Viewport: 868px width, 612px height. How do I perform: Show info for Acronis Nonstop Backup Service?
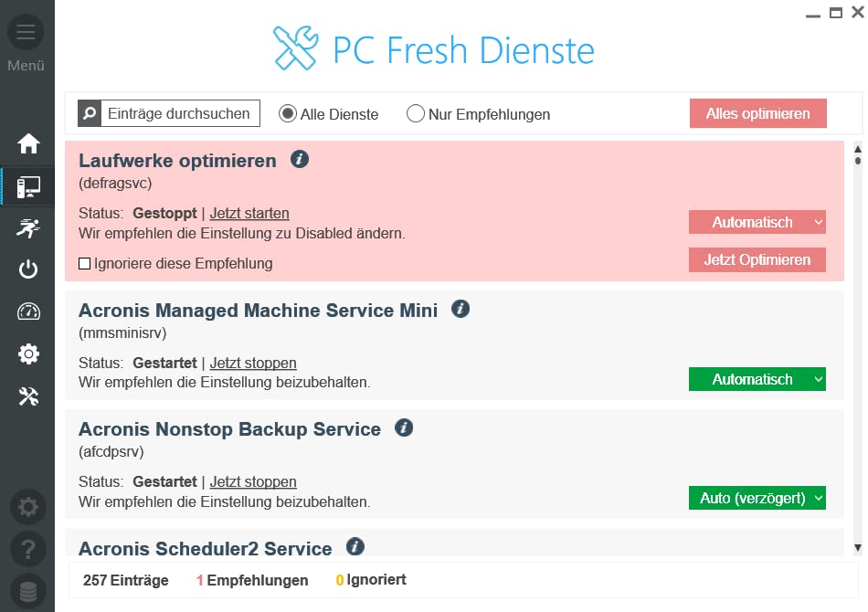point(404,427)
